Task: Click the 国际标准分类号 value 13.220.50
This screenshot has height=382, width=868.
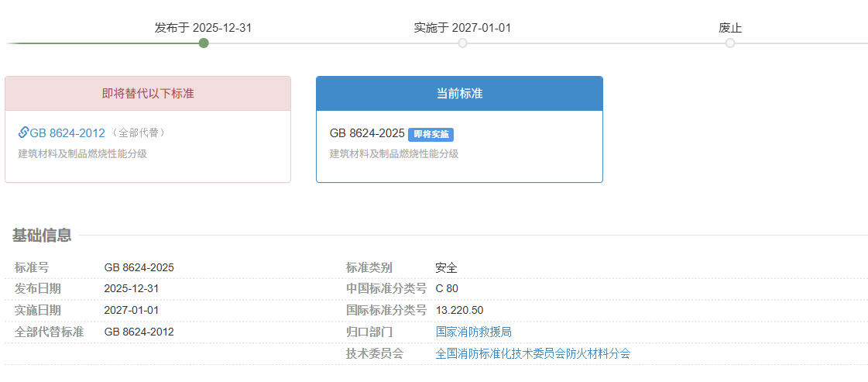Action: pos(459,310)
